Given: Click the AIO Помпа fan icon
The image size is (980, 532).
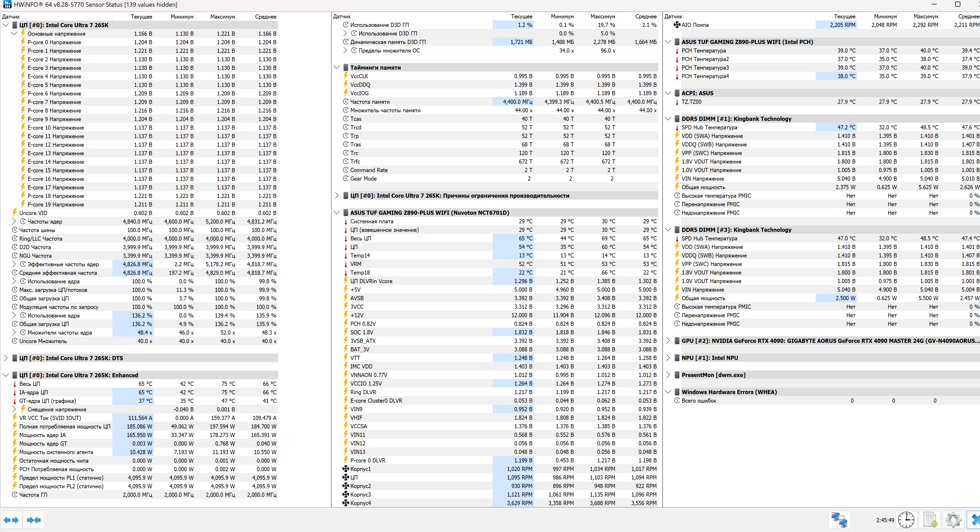Looking at the screenshot, I should pos(677,25).
